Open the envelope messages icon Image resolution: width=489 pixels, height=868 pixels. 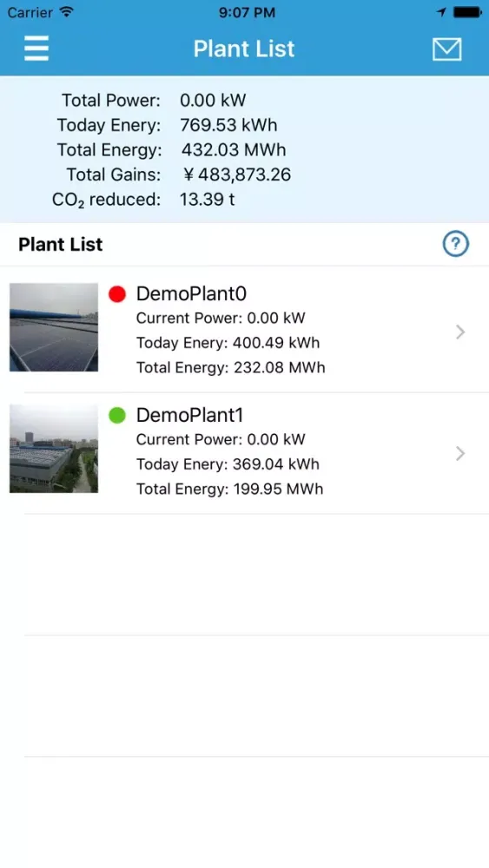pyautogui.click(x=447, y=49)
